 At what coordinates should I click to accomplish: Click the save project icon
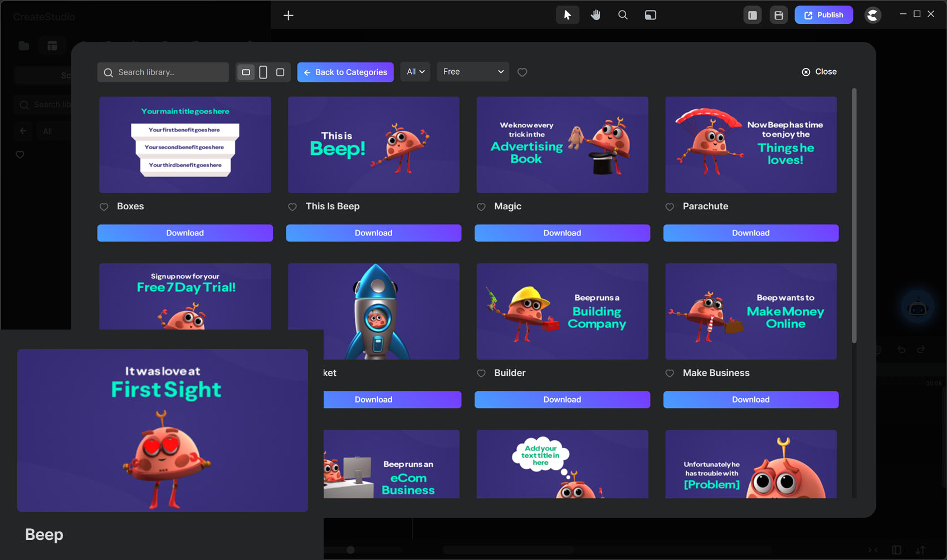(778, 15)
